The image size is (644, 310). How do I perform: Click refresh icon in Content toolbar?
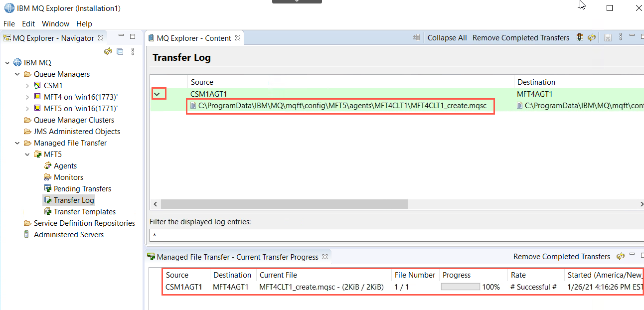coord(592,37)
